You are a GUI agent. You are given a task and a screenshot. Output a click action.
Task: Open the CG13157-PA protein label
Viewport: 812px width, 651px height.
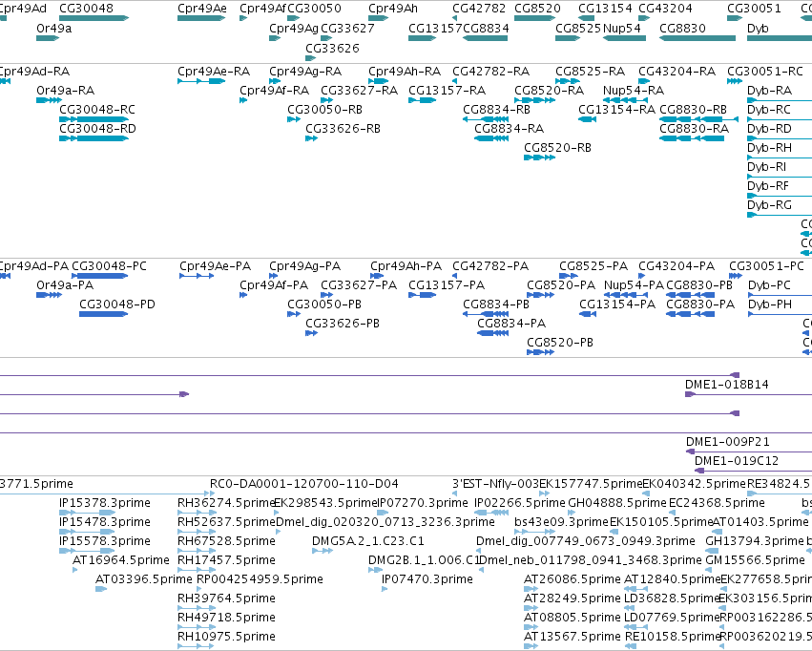click(447, 285)
